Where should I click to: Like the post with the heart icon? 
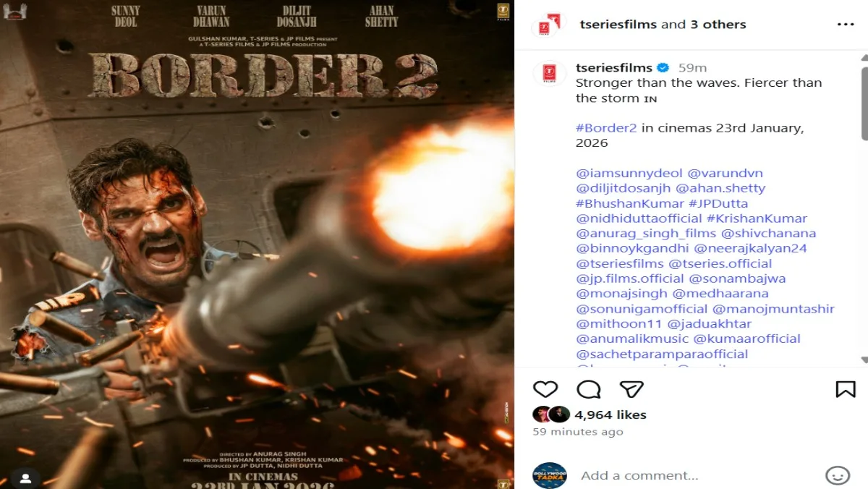click(x=545, y=389)
